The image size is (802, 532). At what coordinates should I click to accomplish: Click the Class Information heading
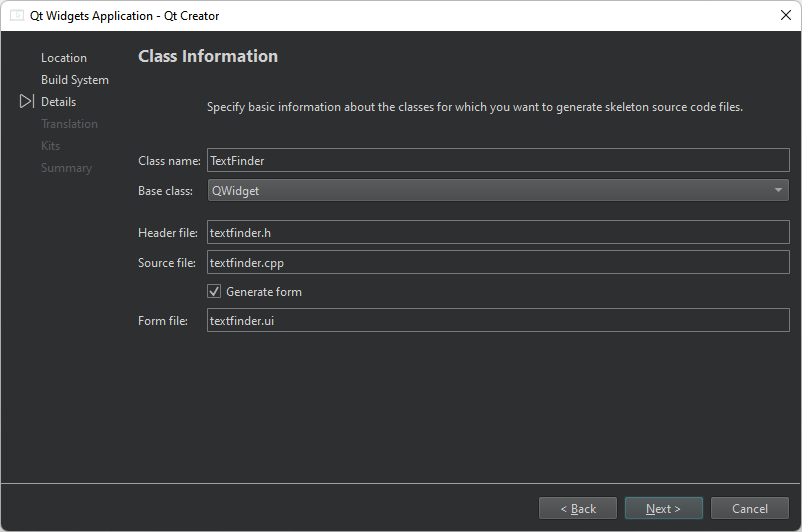click(x=208, y=57)
